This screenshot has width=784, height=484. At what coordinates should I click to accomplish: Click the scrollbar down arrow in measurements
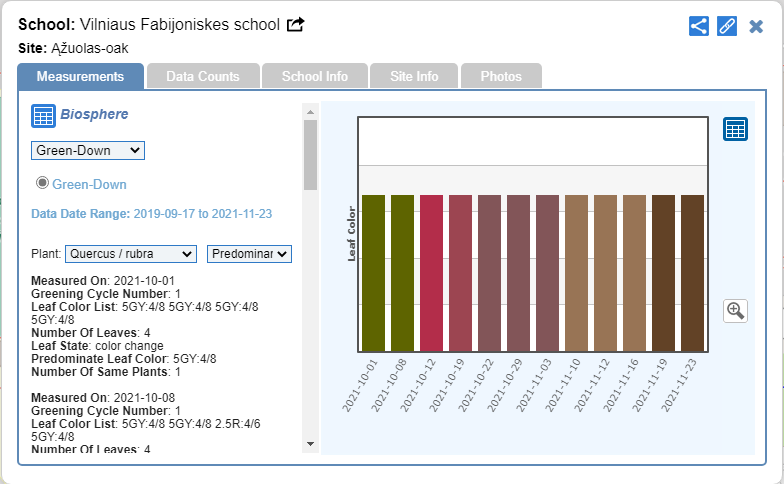click(310, 443)
